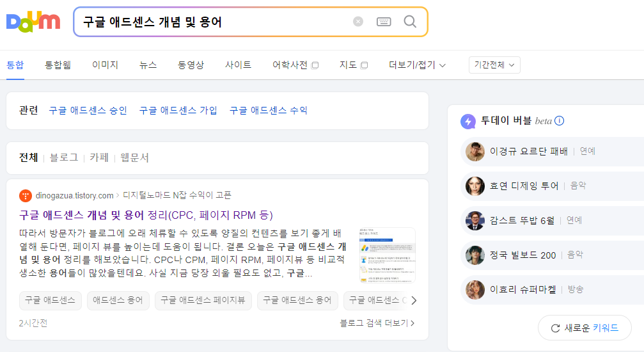The image size is (644, 352).
Task: Switch to the 통합웹 tab
Action: [x=58, y=65]
